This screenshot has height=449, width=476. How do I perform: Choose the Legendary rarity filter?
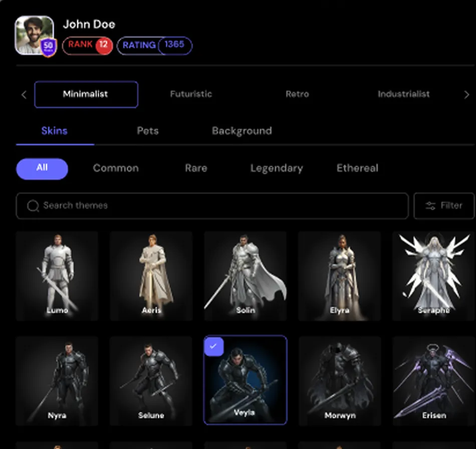coord(277,168)
